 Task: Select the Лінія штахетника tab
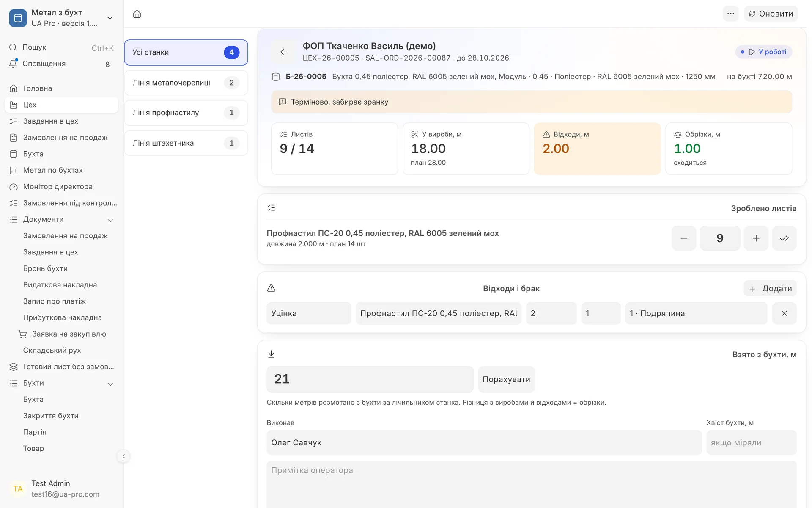click(x=186, y=143)
